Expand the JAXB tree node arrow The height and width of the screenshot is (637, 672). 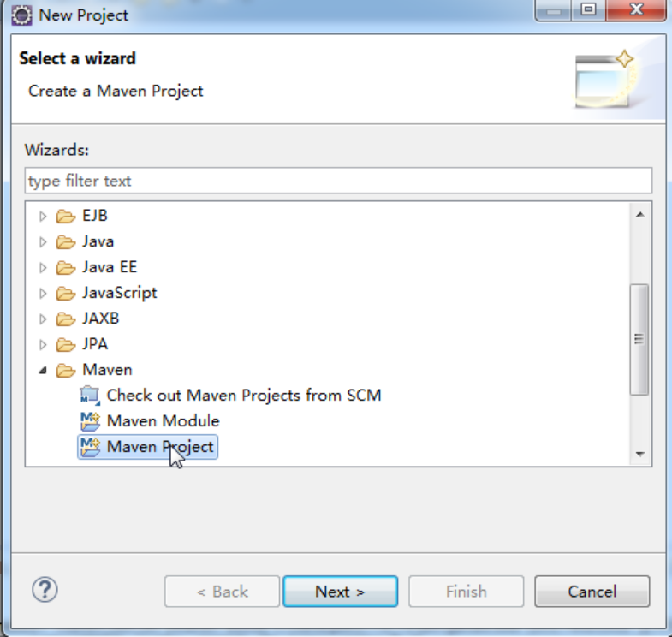(x=43, y=319)
